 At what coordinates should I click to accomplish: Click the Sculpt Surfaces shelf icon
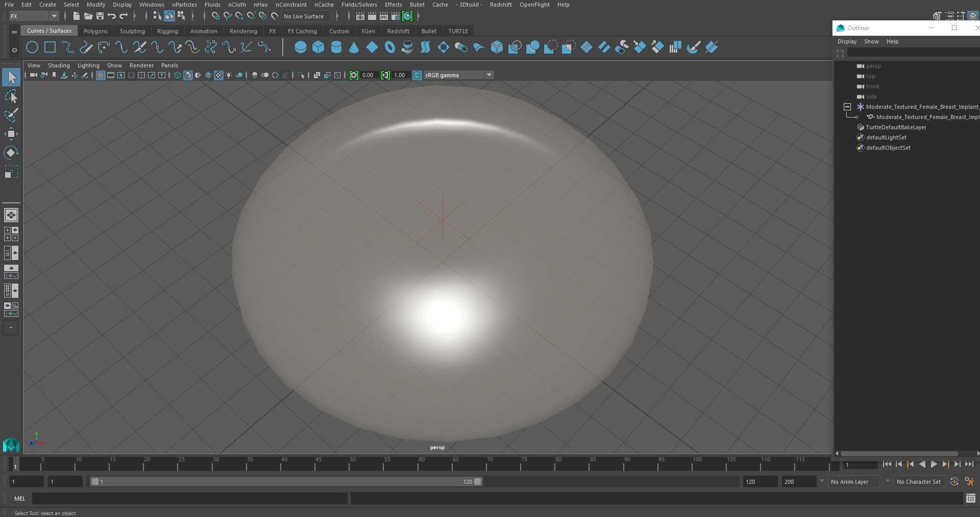pos(693,48)
